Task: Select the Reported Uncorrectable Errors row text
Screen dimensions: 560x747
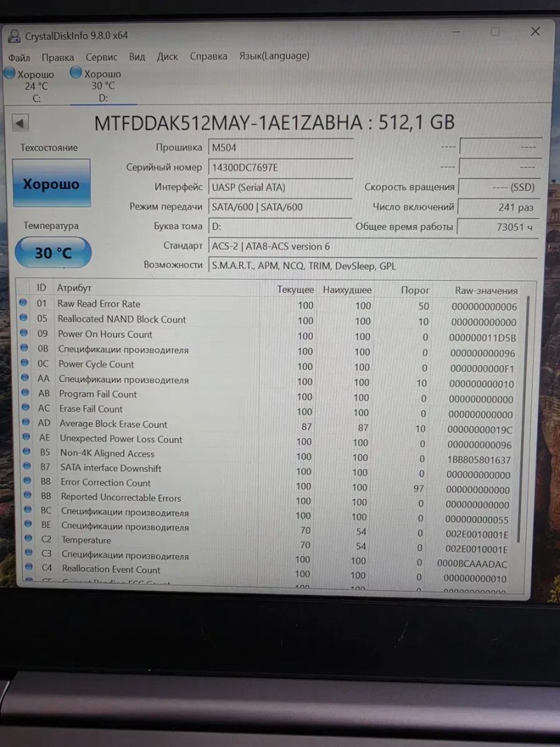Action: (x=121, y=497)
